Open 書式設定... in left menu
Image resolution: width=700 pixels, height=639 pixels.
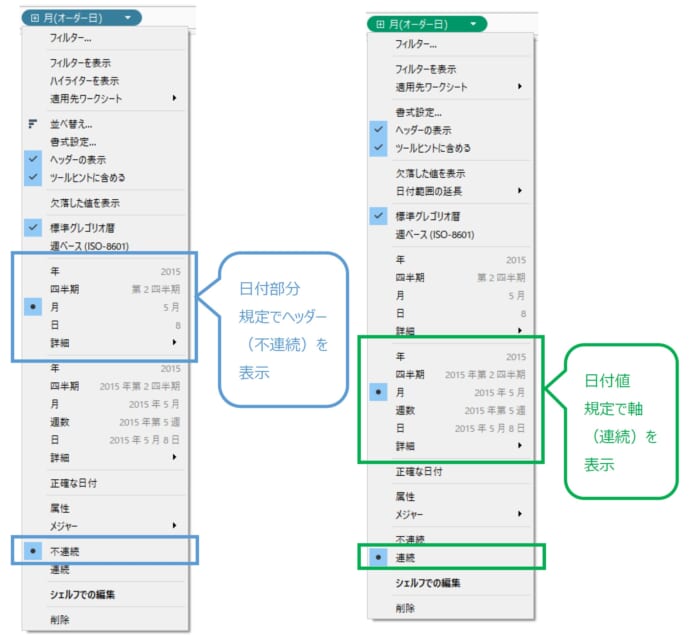pyautogui.click(x=105, y=142)
